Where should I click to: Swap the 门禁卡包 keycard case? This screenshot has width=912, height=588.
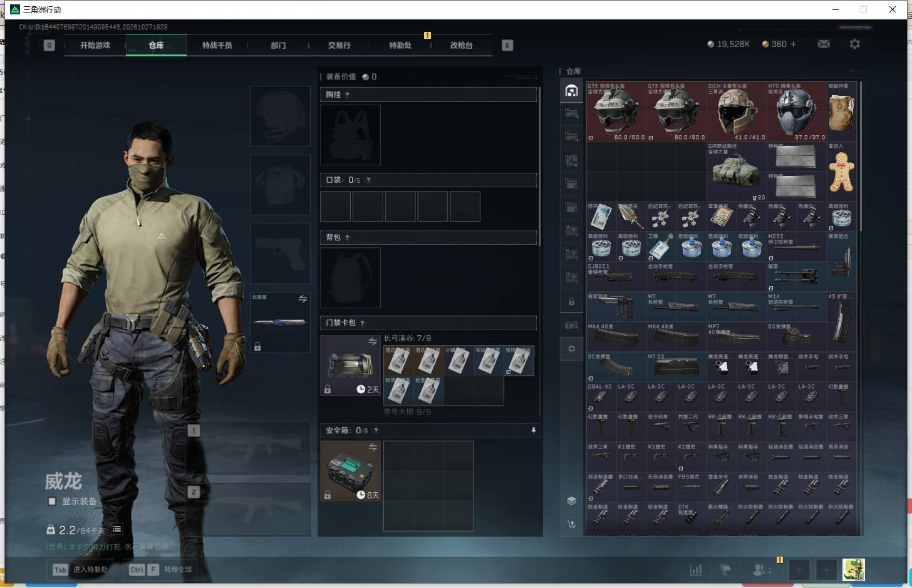tap(373, 341)
